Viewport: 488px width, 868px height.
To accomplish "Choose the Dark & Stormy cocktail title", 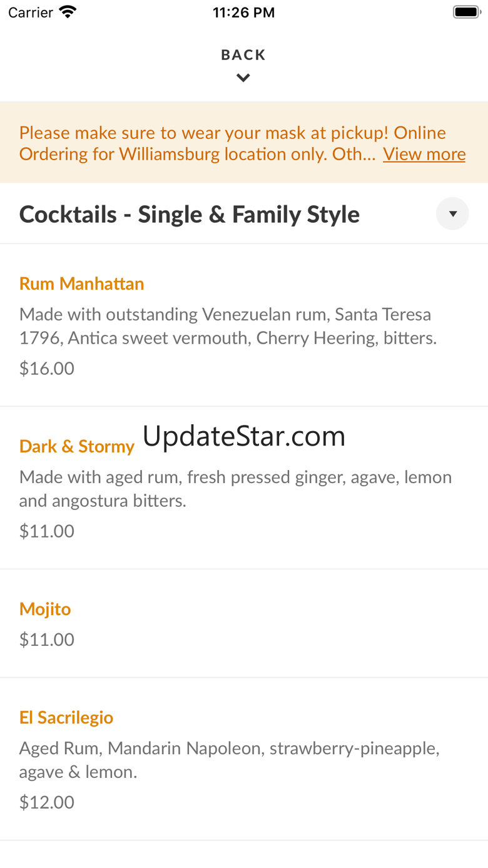I will tap(77, 446).
